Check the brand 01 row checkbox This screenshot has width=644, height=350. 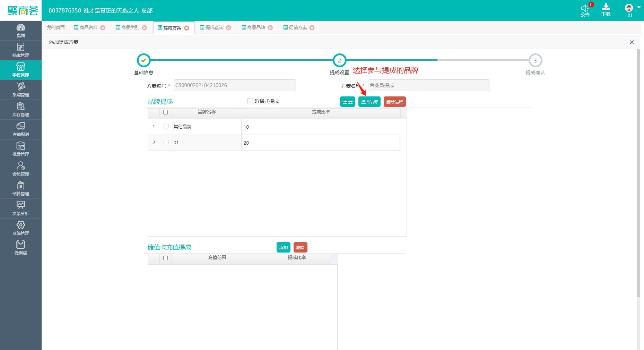[166, 142]
